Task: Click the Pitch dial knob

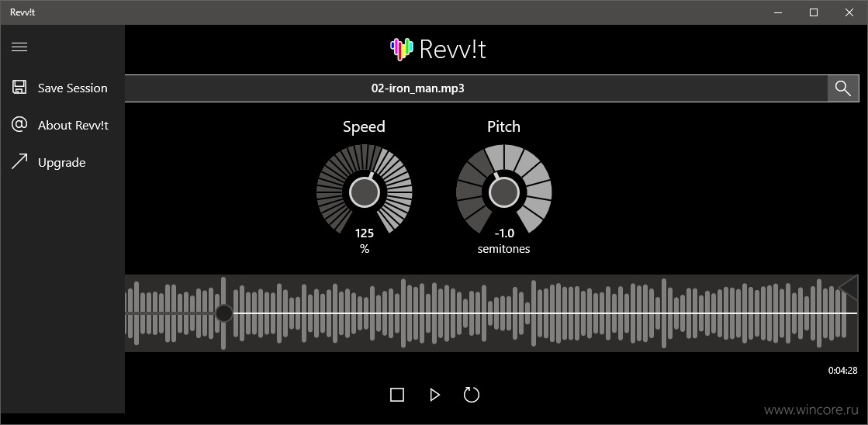Action: click(503, 192)
